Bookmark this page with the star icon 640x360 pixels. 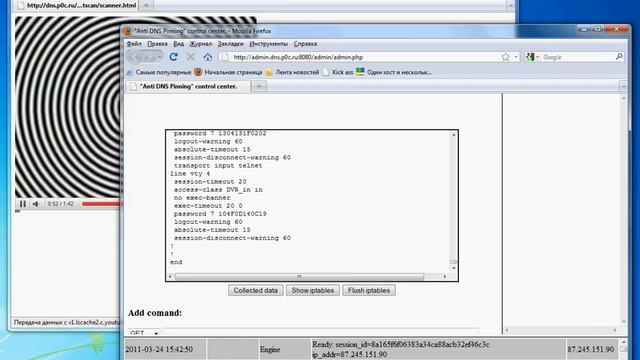click(505, 57)
